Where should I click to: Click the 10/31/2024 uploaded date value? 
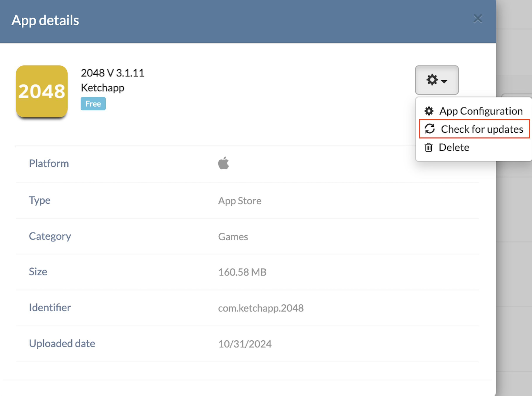point(245,344)
